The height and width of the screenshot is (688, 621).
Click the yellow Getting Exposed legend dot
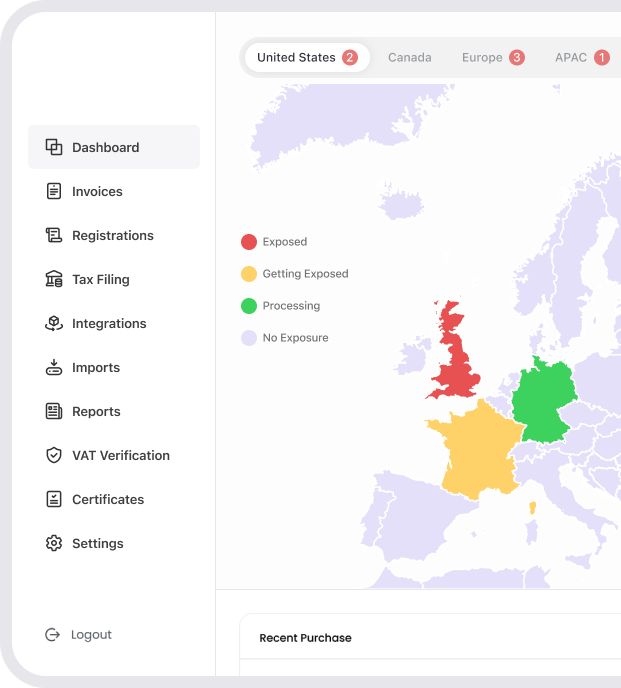point(249,274)
